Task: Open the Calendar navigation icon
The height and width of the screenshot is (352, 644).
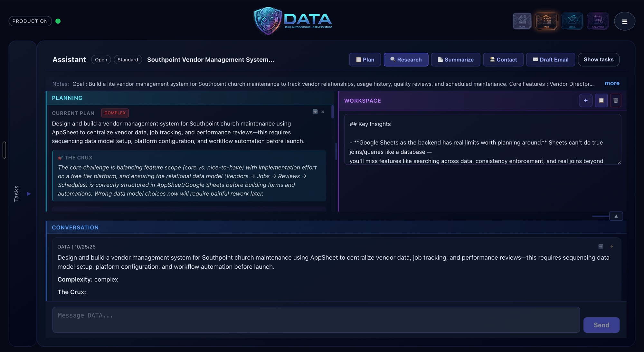Action: [598, 21]
